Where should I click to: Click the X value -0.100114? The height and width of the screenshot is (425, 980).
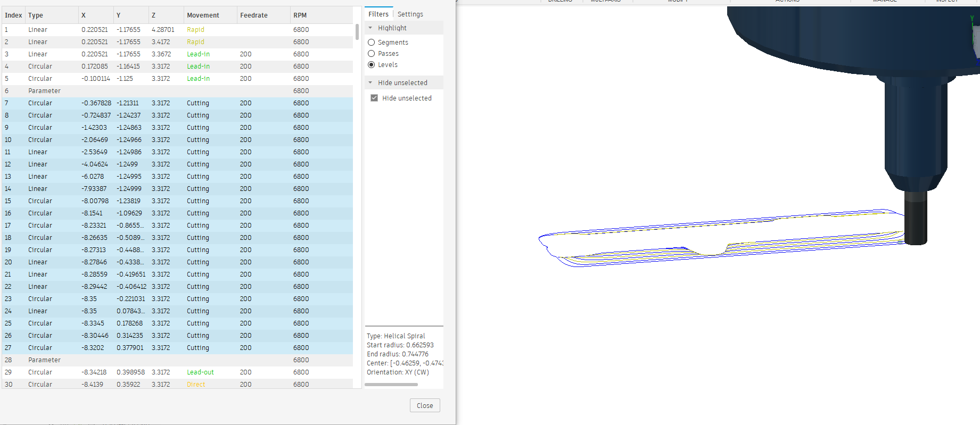click(x=96, y=79)
